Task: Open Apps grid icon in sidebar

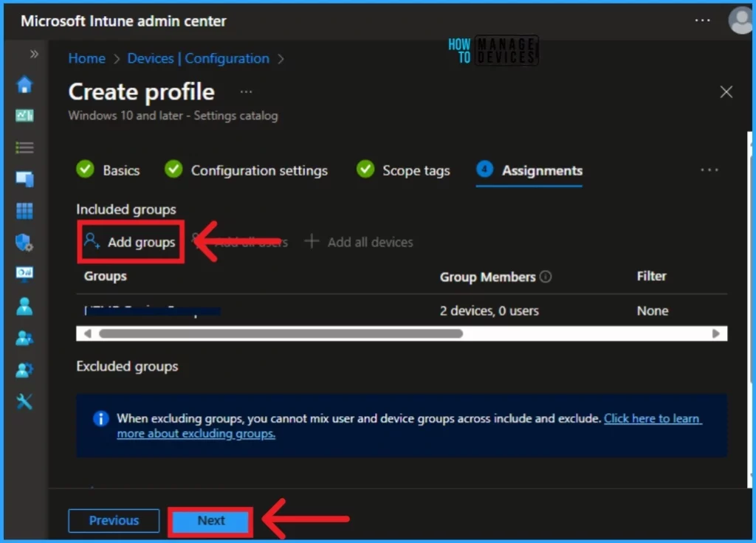Action: [x=24, y=210]
